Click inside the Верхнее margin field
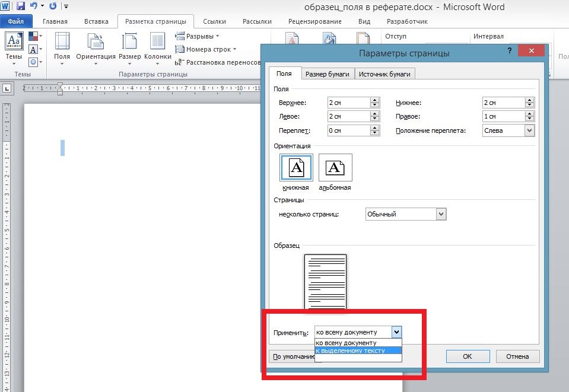Viewport: 569px width, 392px height. 348,103
